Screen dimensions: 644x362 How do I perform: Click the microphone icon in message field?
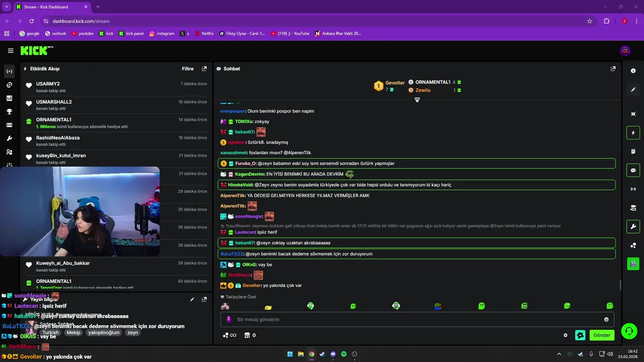pyautogui.click(x=228, y=319)
